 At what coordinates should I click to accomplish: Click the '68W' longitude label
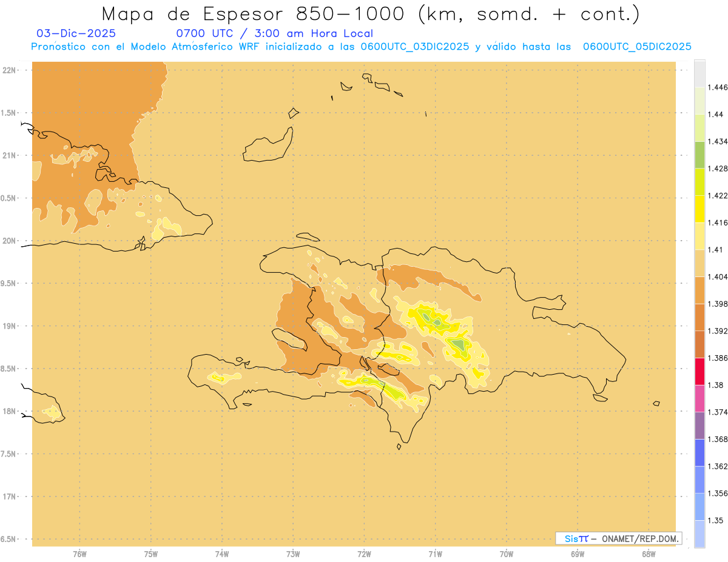tap(649, 554)
